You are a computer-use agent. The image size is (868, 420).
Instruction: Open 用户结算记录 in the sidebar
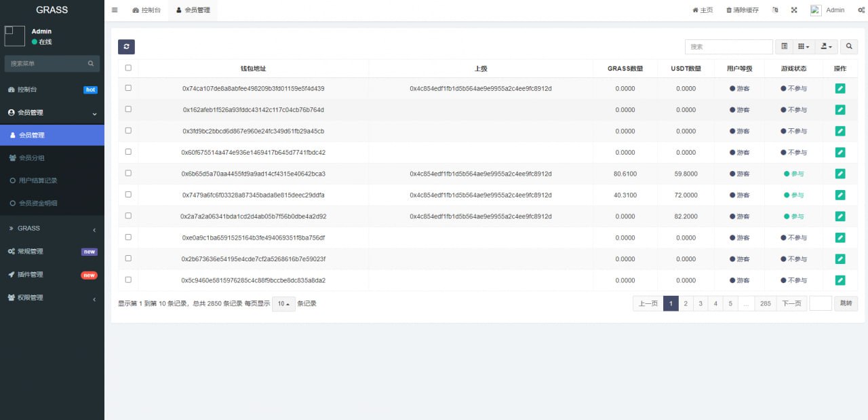[x=38, y=180]
